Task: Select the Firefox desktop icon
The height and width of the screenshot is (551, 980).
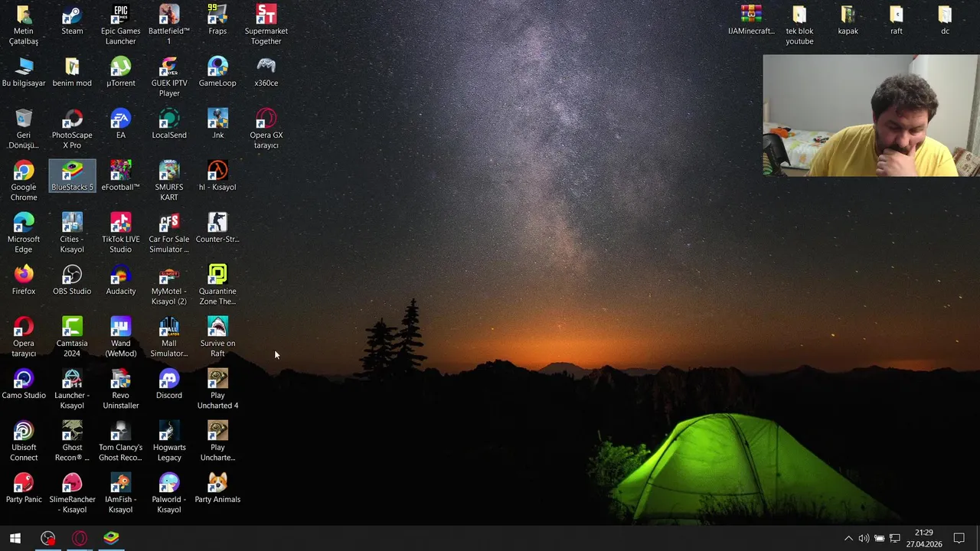Action: click(x=24, y=280)
